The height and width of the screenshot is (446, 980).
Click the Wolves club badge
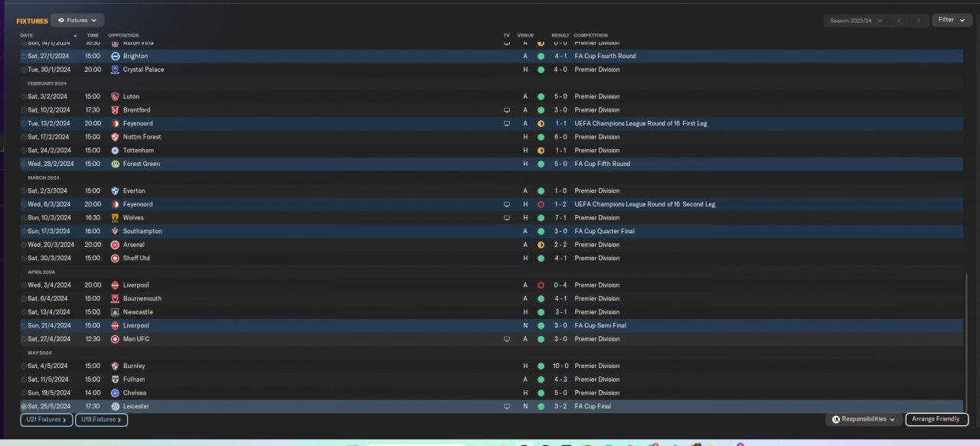[115, 218]
